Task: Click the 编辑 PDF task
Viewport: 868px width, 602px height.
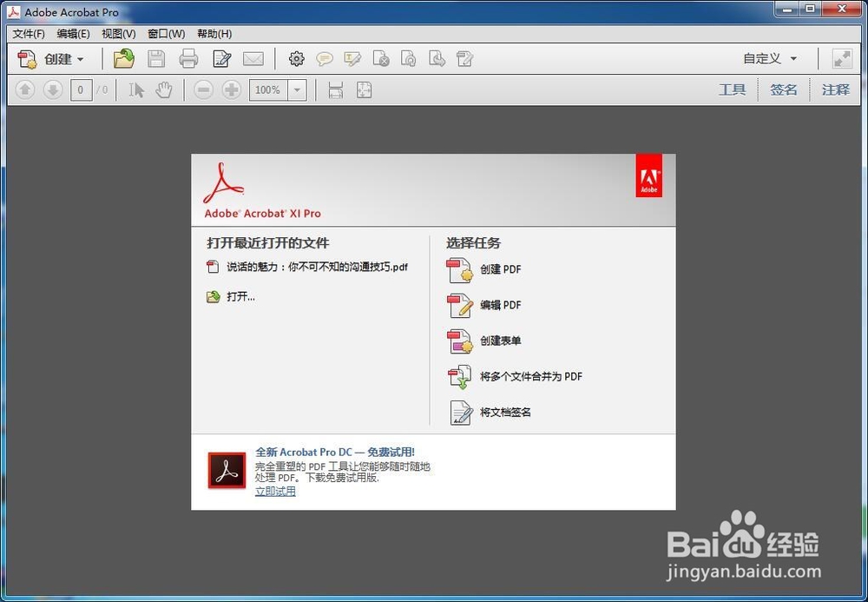Action: tap(484, 305)
